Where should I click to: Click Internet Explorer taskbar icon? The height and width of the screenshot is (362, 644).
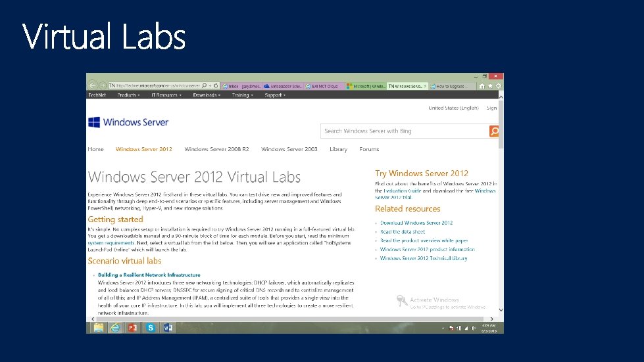click(115, 328)
